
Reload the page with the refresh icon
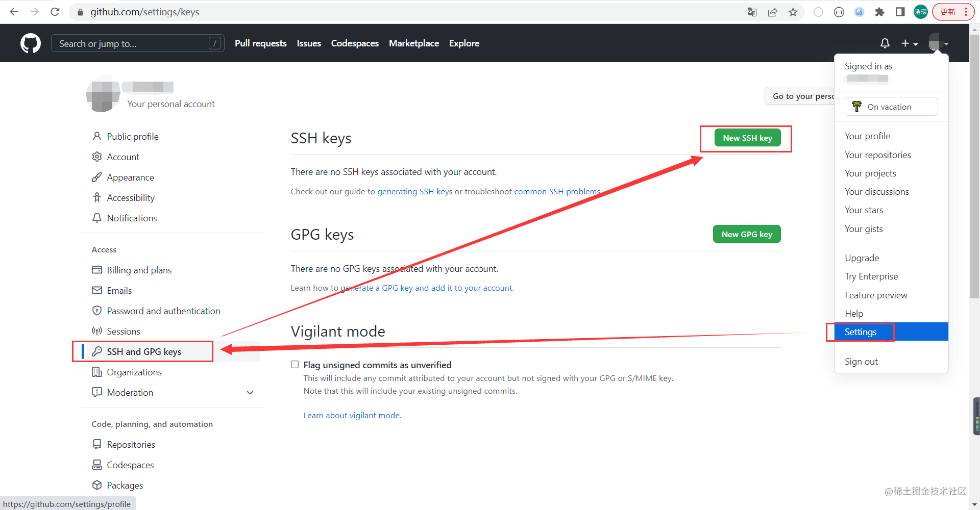point(55,12)
